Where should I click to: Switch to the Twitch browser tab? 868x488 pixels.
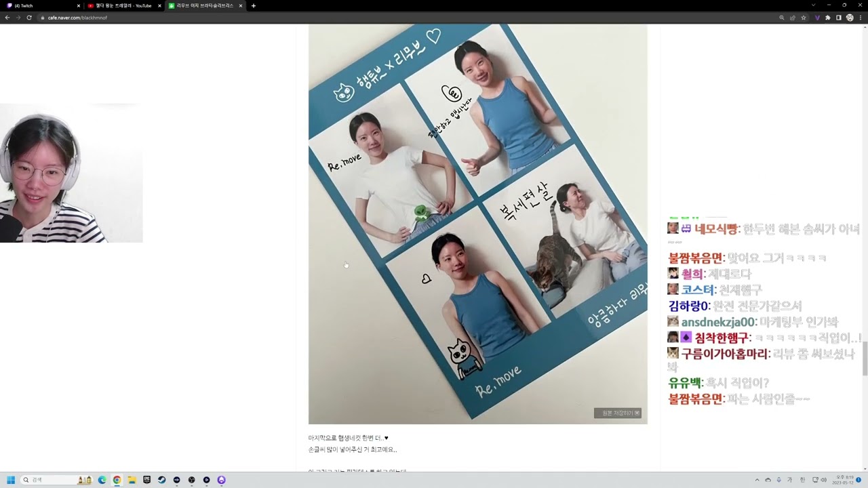click(x=42, y=5)
